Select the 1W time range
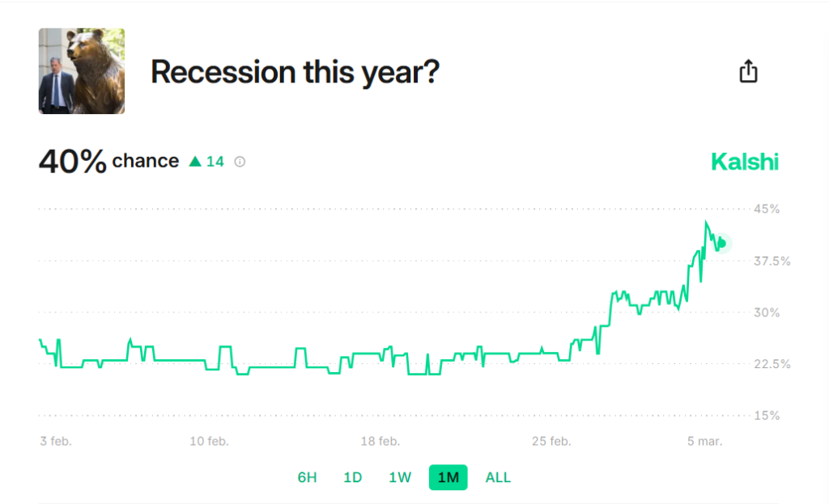 (400, 477)
